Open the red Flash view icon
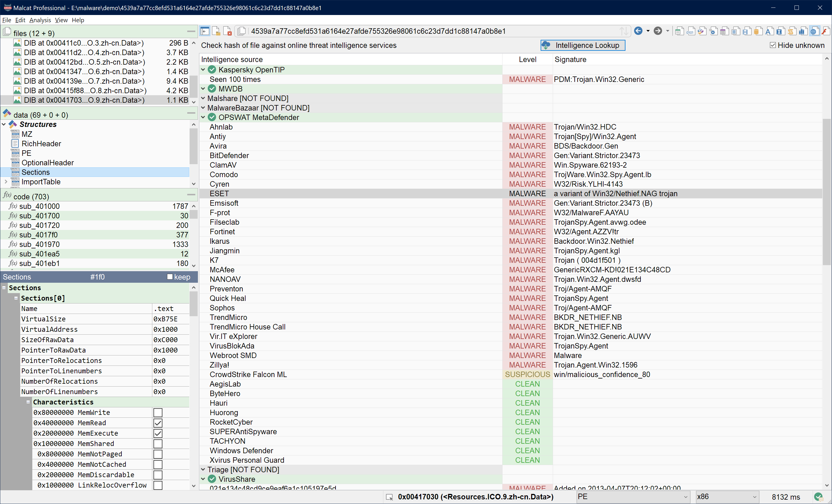The image size is (832, 504). 825,31
